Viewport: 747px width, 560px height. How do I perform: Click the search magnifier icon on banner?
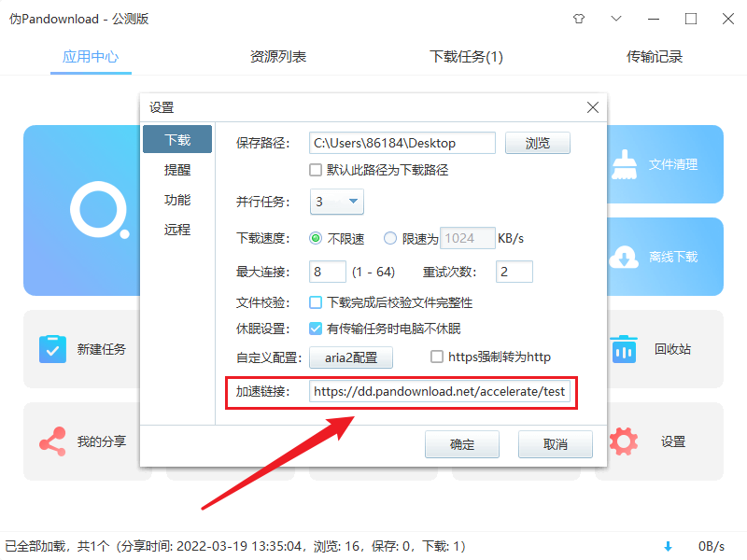pos(100,209)
